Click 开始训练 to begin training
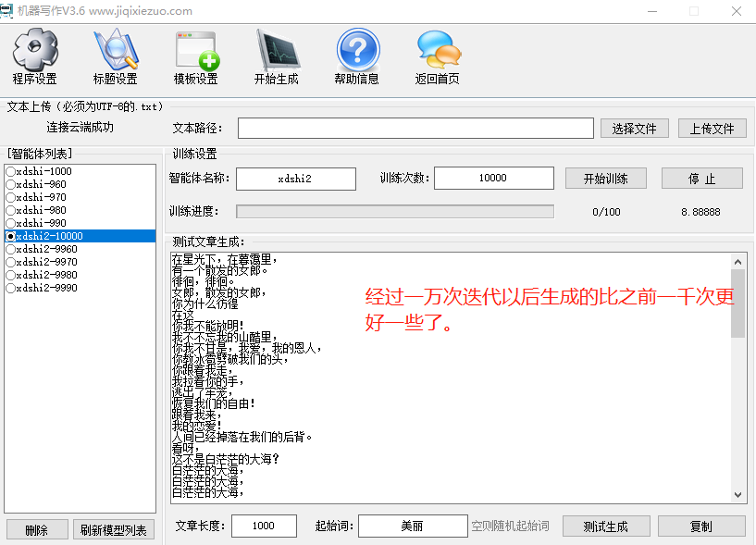The width and height of the screenshot is (756, 545). (605, 179)
